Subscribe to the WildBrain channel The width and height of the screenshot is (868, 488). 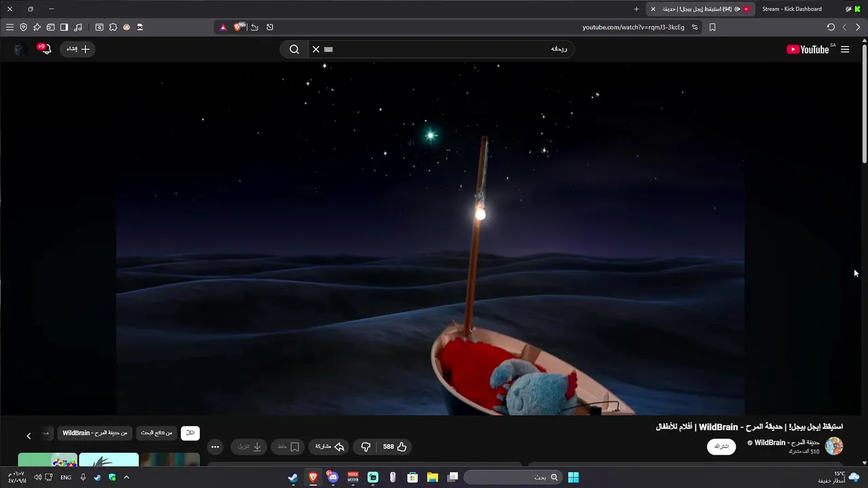click(722, 447)
